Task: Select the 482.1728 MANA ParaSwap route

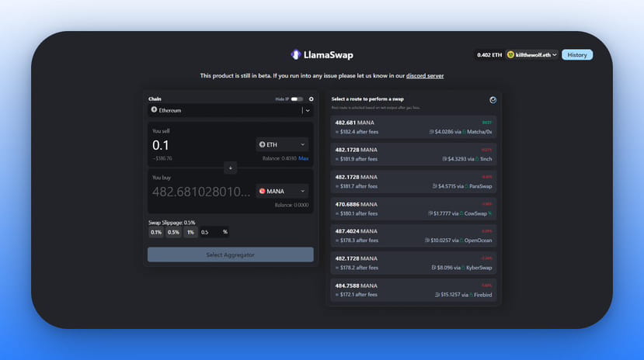Action: click(413, 182)
